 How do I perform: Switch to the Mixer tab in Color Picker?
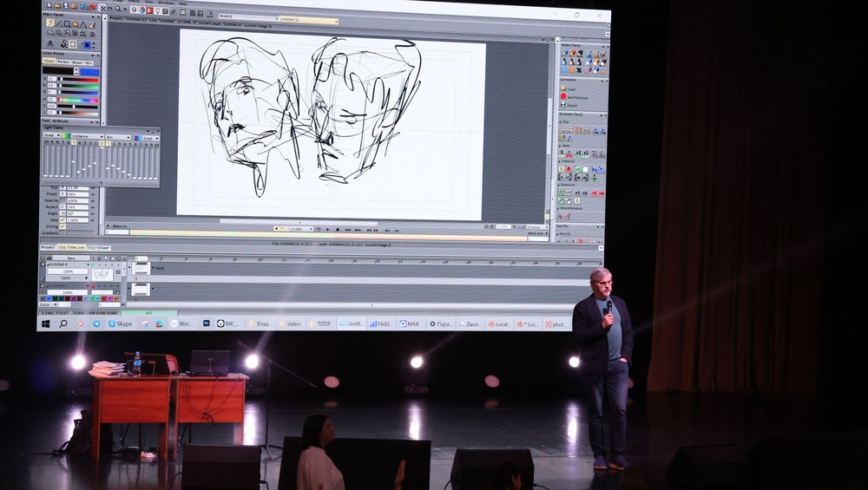point(78,62)
